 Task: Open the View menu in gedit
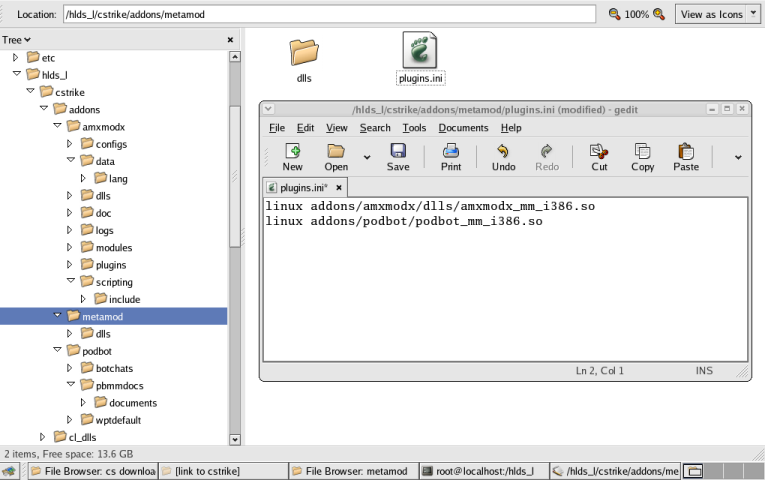coord(337,128)
